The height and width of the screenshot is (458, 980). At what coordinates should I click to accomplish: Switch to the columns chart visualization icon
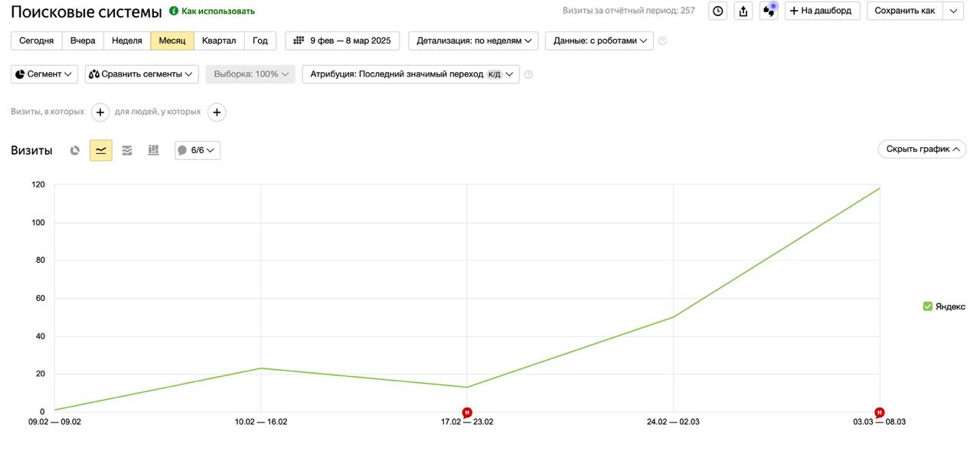click(x=152, y=149)
